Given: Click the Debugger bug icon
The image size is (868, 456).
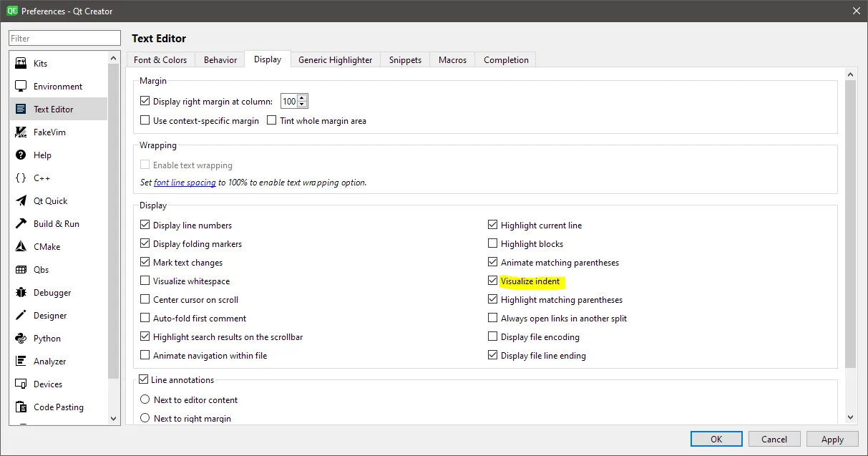Looking at the screenshot, I should pyautogui.click(x=21, y=292).
